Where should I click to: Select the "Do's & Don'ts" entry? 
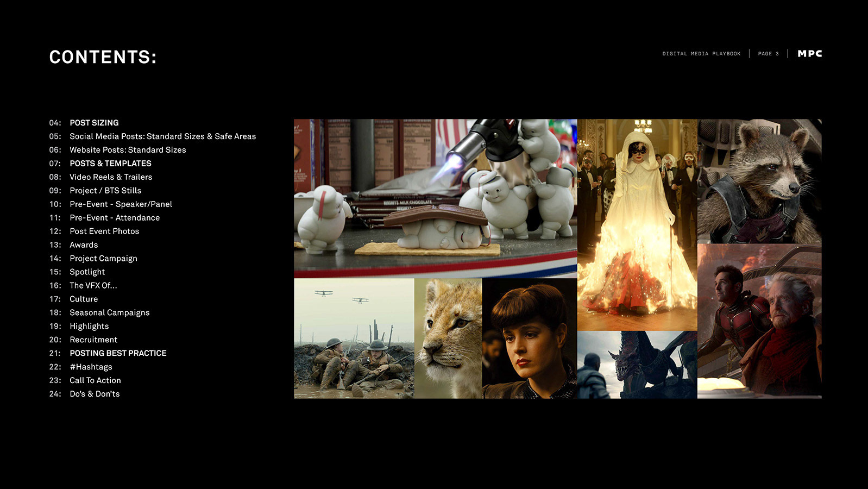[x=95, y=394]
